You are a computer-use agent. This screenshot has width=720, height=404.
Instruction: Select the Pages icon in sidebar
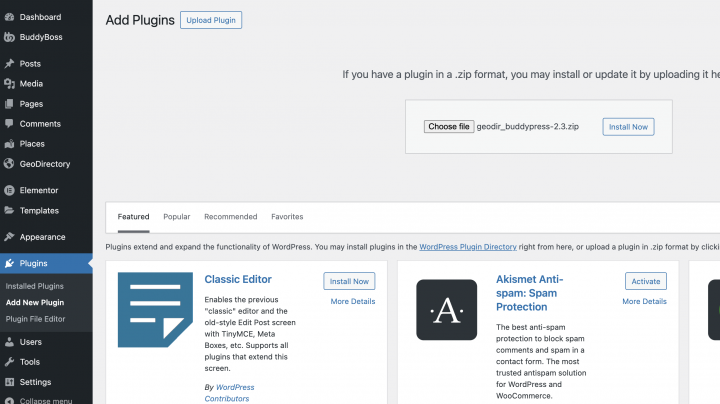[x=9, y=104]
